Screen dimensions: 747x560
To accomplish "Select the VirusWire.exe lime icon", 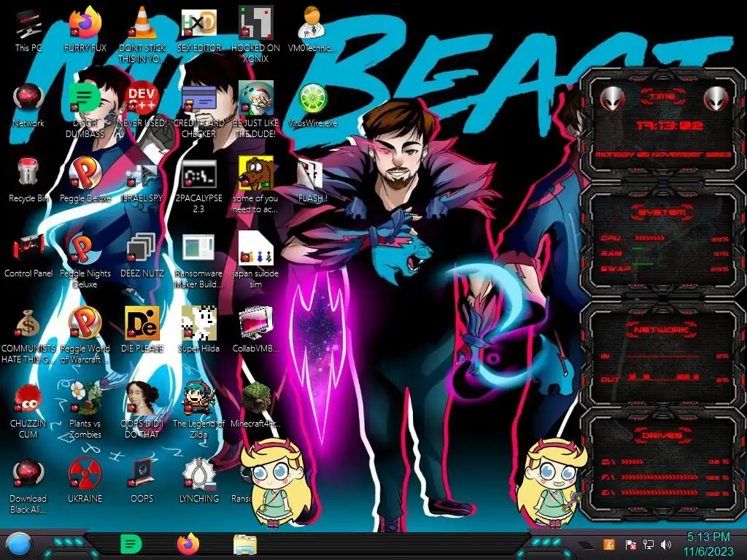I will pos(312,105).
